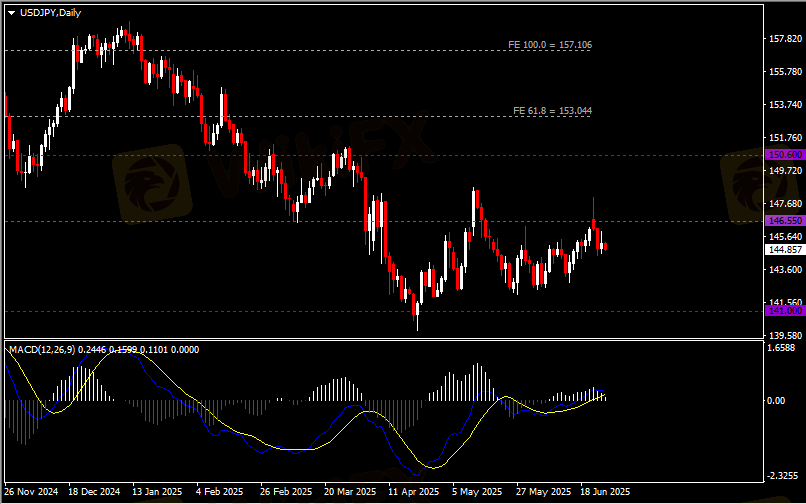Image resolution: width=806 pixels, height=504 pixels.
Task: Click the 155.780 price scale value
Action: [x=785, y=71]
